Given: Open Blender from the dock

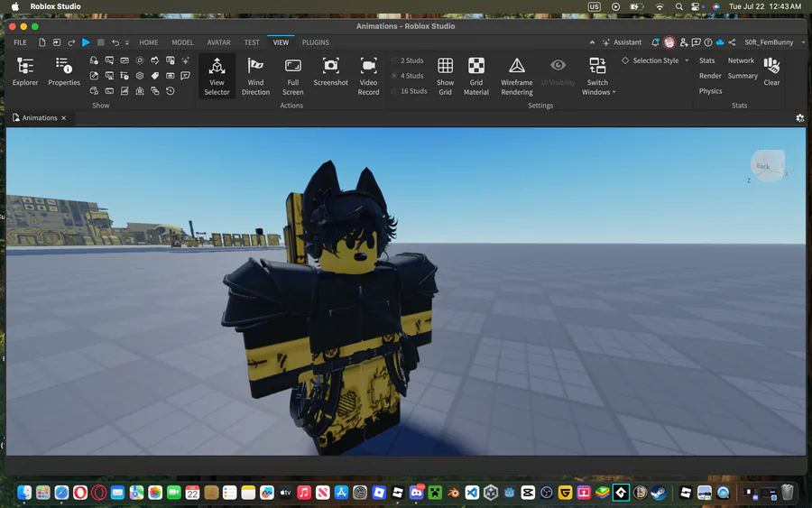Looking at the screenshot, I should [453, 493].
